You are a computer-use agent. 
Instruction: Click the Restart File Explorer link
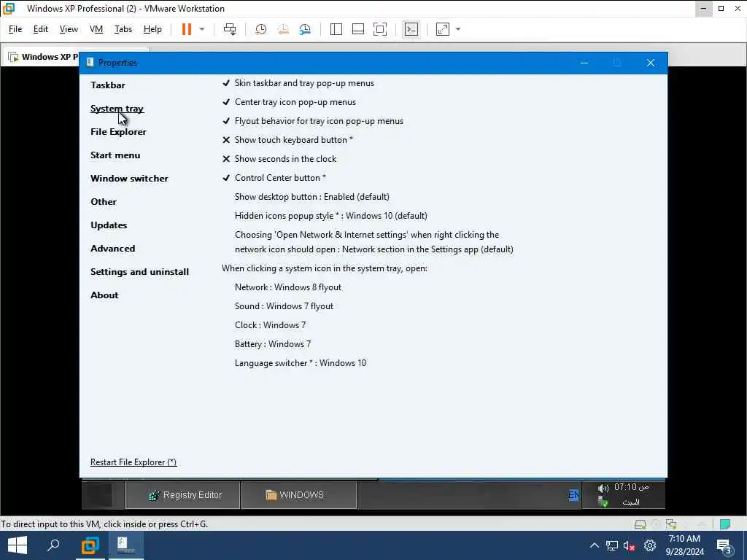[133, 462]
